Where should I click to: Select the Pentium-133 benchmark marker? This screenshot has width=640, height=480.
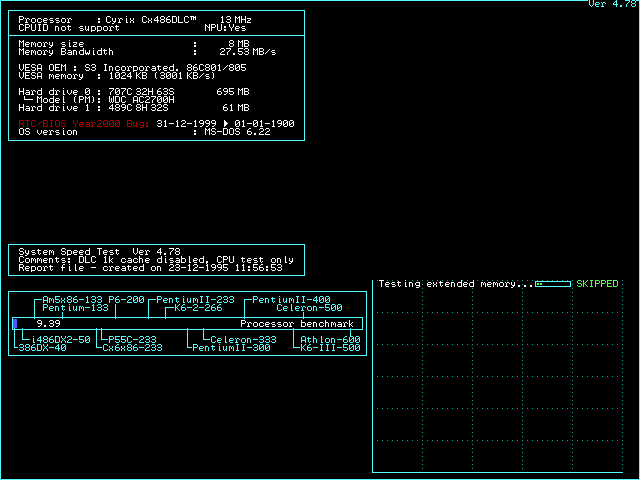[75, 308]
